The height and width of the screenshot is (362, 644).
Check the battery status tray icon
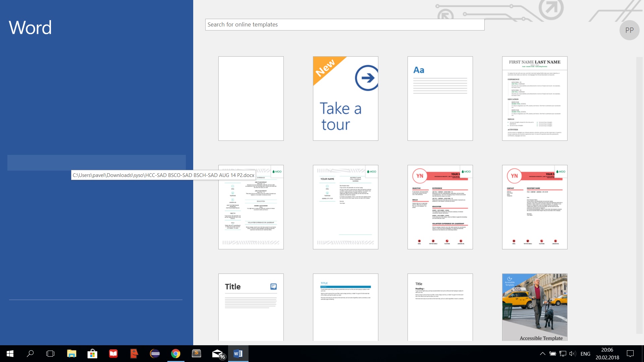point(552,354)
